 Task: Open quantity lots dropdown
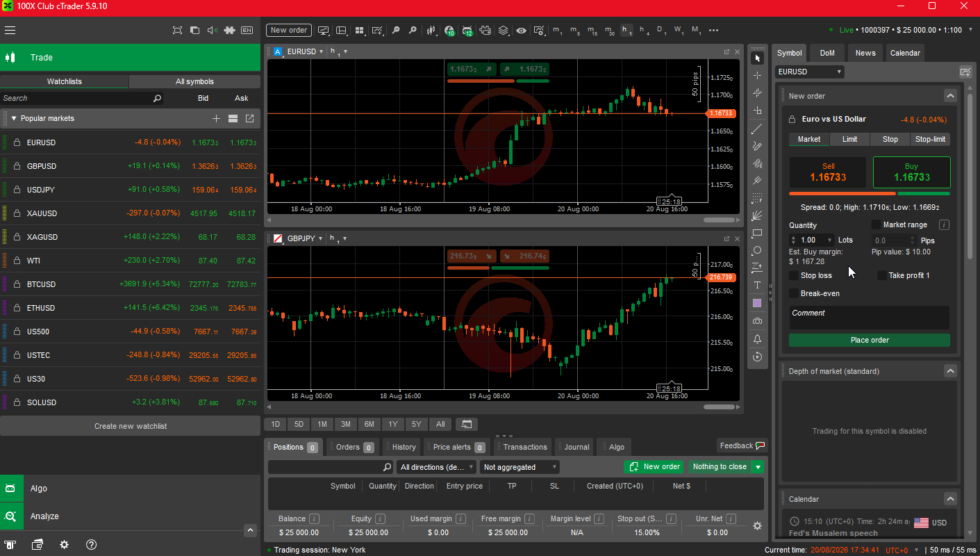tap(829, 240)
